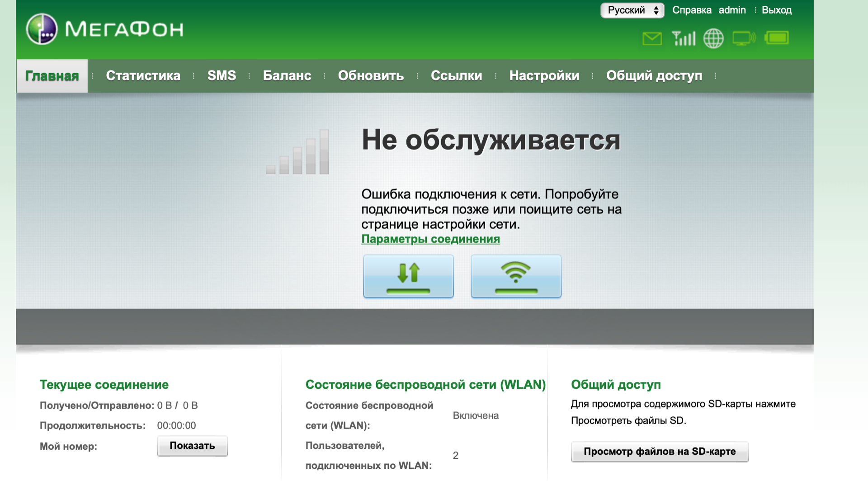Go to the Статистика tab
Image resolution: width=868 pixels, height=504 pixels.
click(143, 75)
